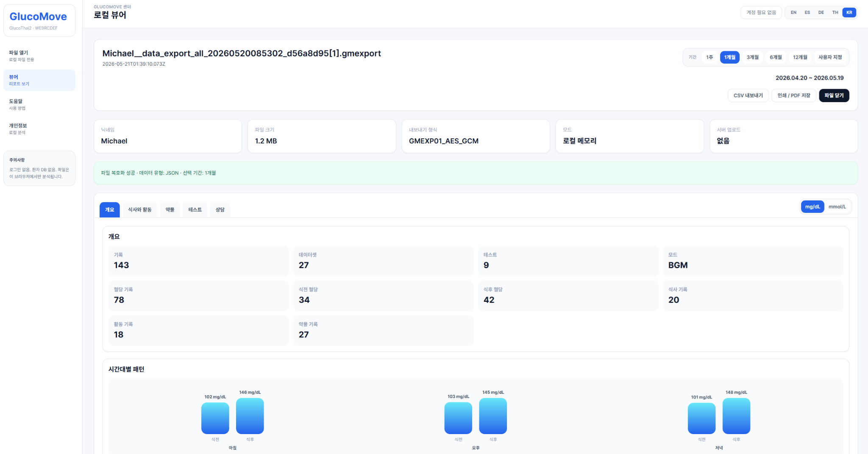Switch language to DE
This screenshot has width=868, height=454.
(x=821, y=12)
